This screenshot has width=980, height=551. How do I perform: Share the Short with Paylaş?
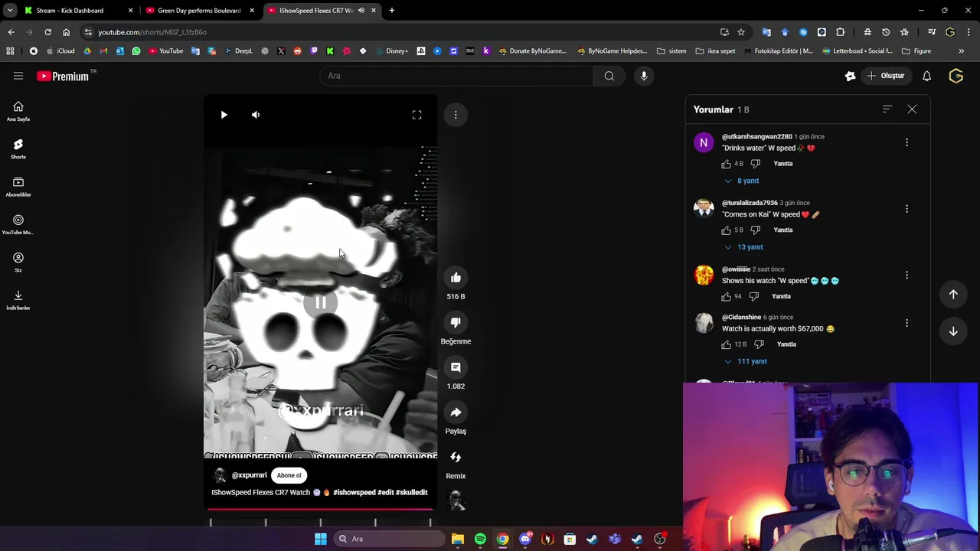(456, 412)
